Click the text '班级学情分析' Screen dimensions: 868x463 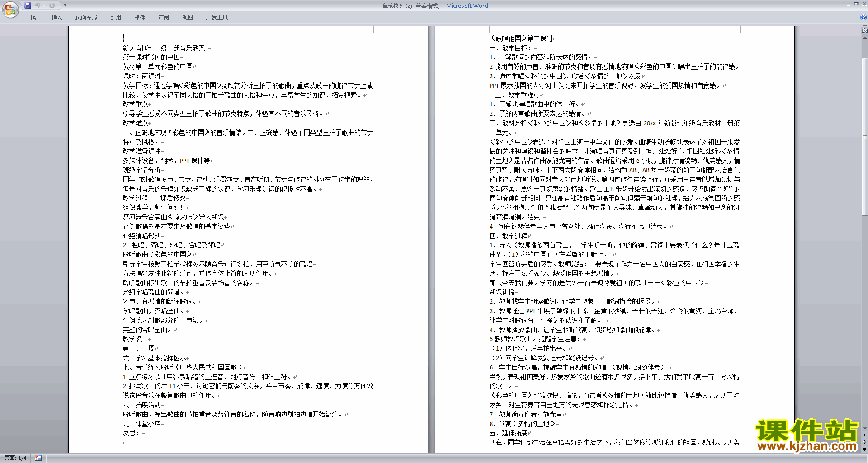142,170
